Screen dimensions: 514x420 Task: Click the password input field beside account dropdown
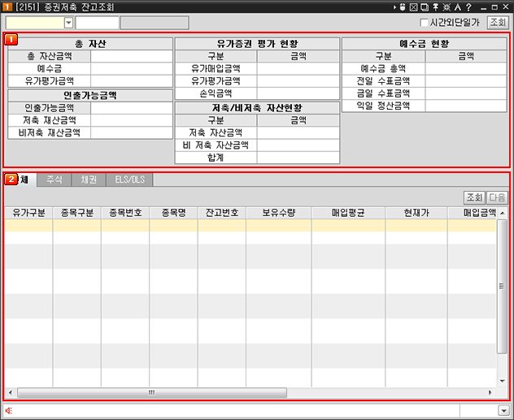(98, 23)
